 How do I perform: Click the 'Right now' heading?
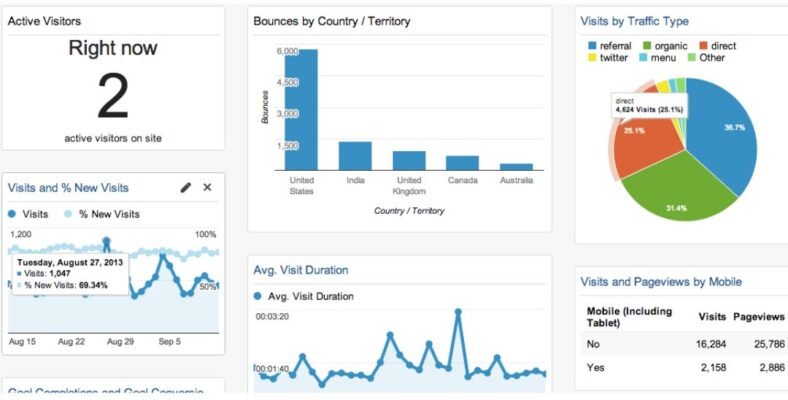click(113, 48)
